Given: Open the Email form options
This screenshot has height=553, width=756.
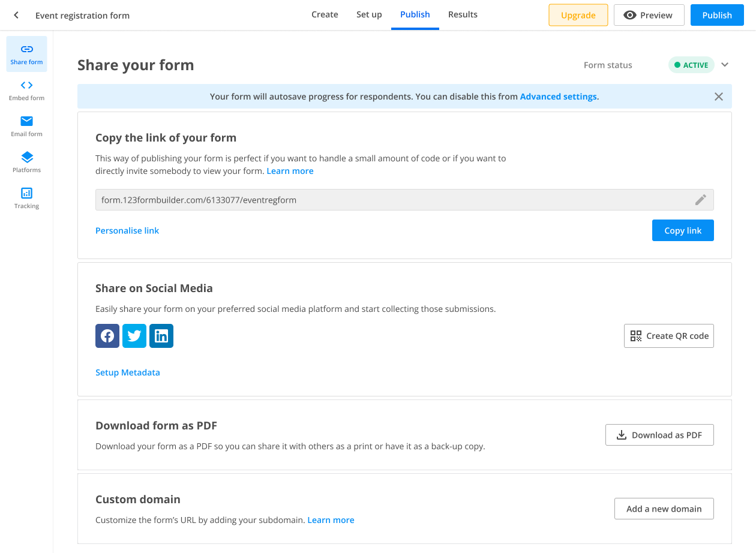Looking at the screenshot, I should [x=26, y=126].
